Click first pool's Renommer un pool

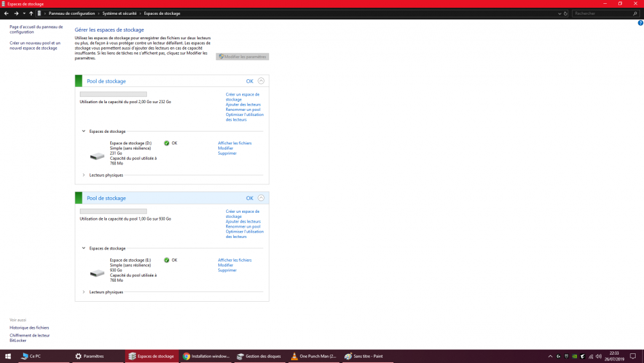pyautogui.click(x=243, y=110)
